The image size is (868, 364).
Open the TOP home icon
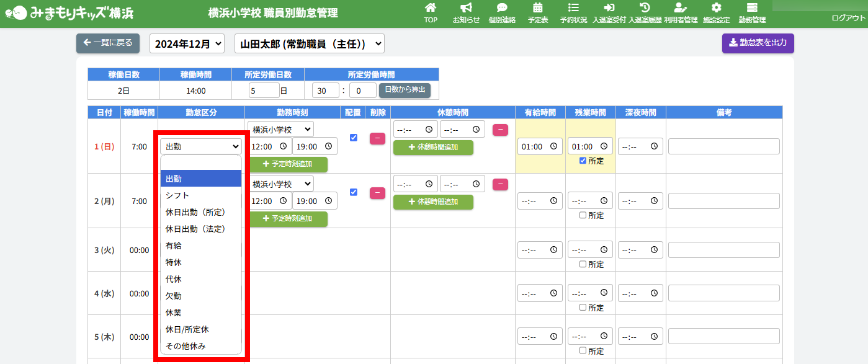point(431,9)
